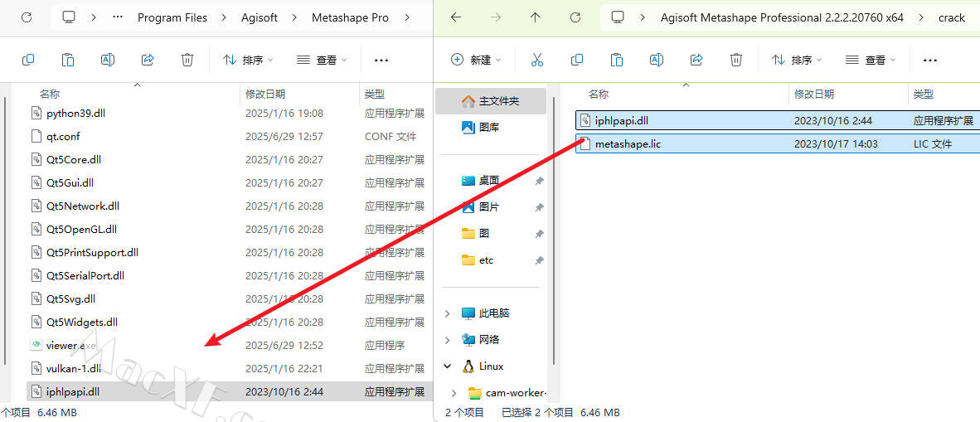Select Metashape Pro in the left breadcrumb
The image size is (980, 422).
coord(350,17)
